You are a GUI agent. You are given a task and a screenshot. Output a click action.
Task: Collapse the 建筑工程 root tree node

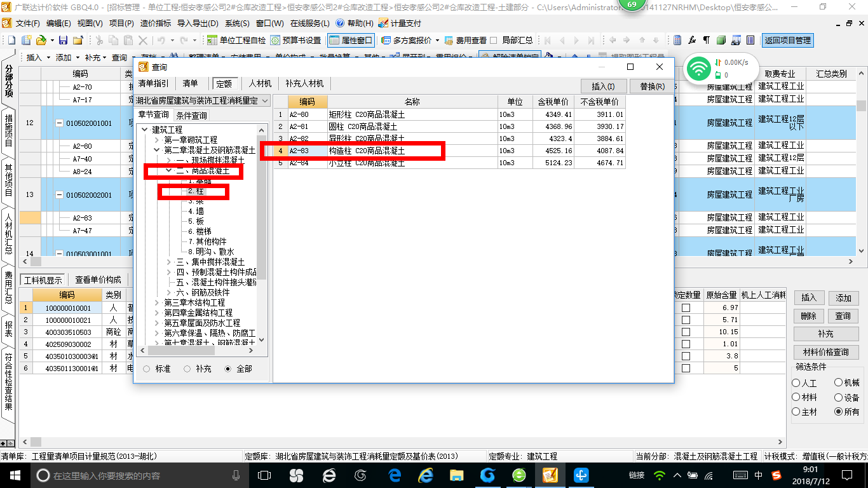pyautogui.click(x=145, y=130)
